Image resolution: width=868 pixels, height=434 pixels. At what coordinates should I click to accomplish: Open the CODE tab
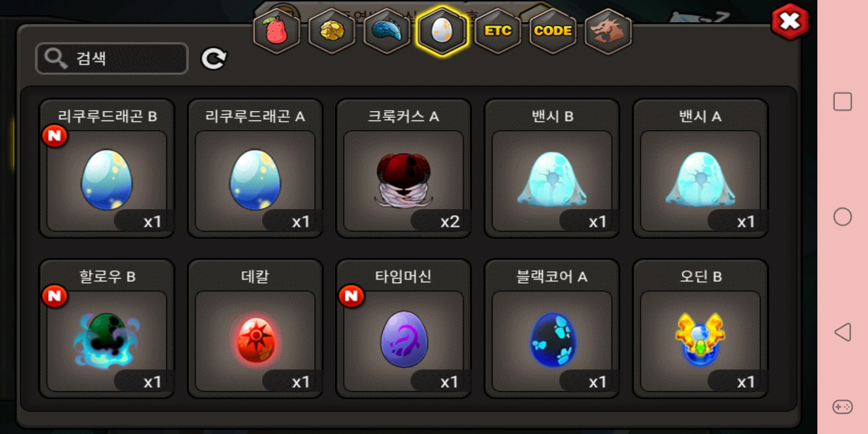pyautogui.click(x=553, y=31)
